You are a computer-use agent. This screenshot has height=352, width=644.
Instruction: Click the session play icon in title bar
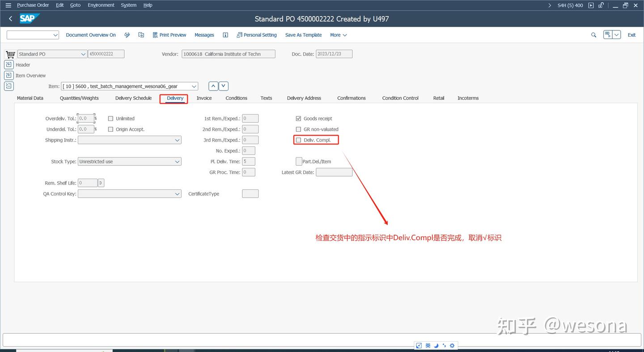[x=591, y=5]
